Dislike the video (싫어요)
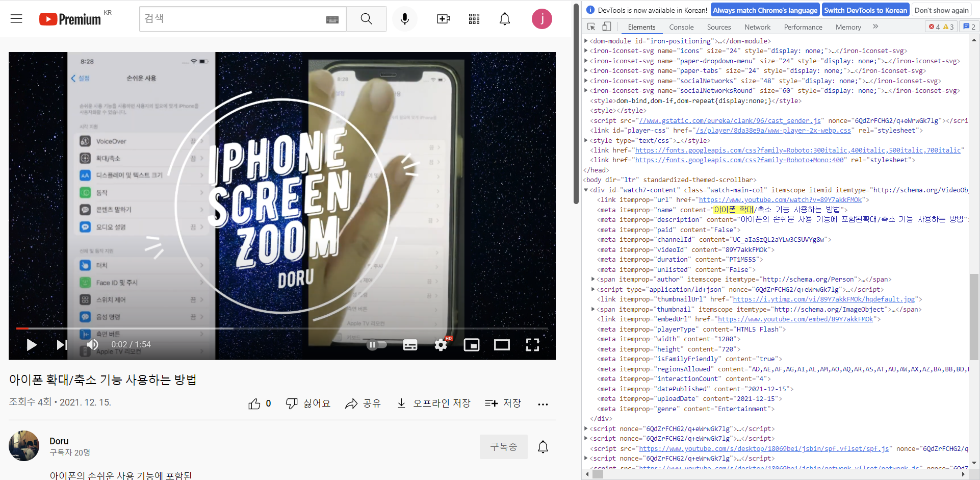Image resolution: width=980 pixels, height=480 pixels. click(308, 403)
